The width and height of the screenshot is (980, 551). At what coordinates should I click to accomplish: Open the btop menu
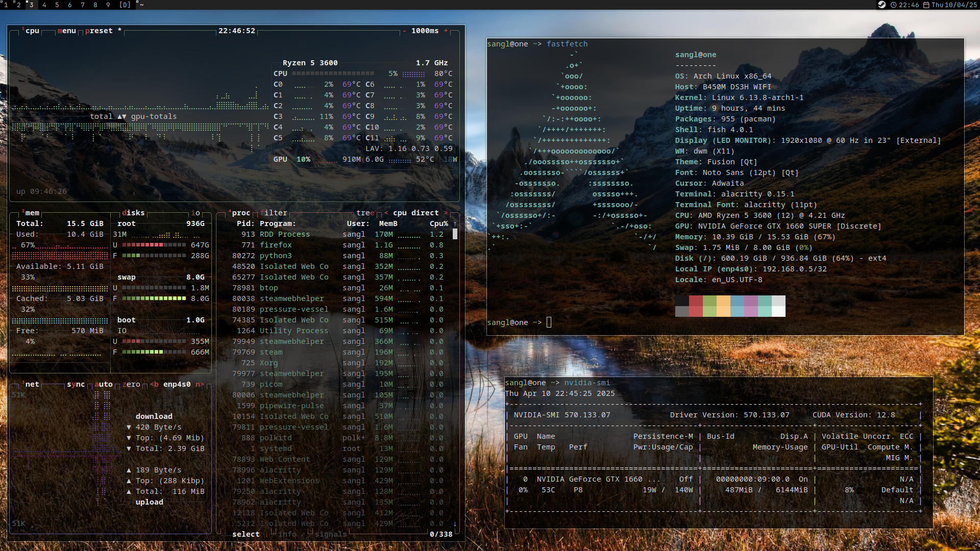click(66, 31)
